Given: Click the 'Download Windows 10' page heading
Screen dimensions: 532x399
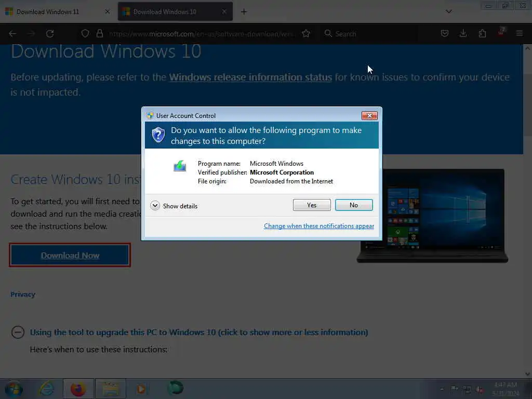Looking at the screenshot, I should (x=106, y=51).
